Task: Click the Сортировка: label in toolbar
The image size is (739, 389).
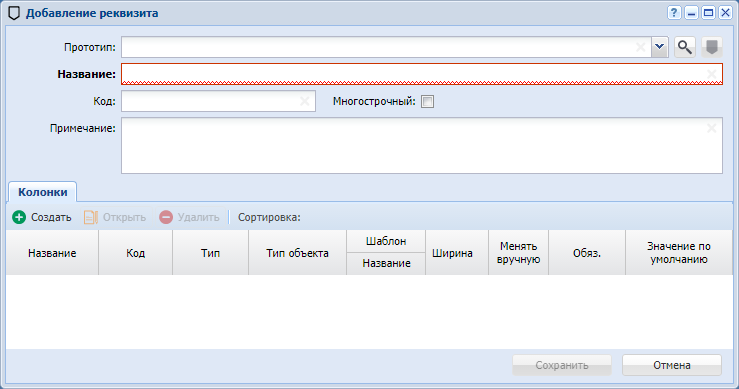Action: [269, 217]
